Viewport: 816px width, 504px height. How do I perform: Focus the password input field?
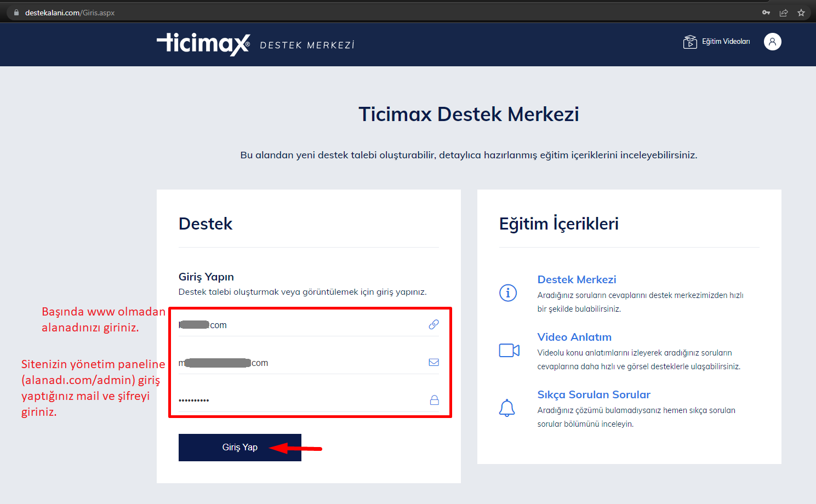click(x=309, y=400)
